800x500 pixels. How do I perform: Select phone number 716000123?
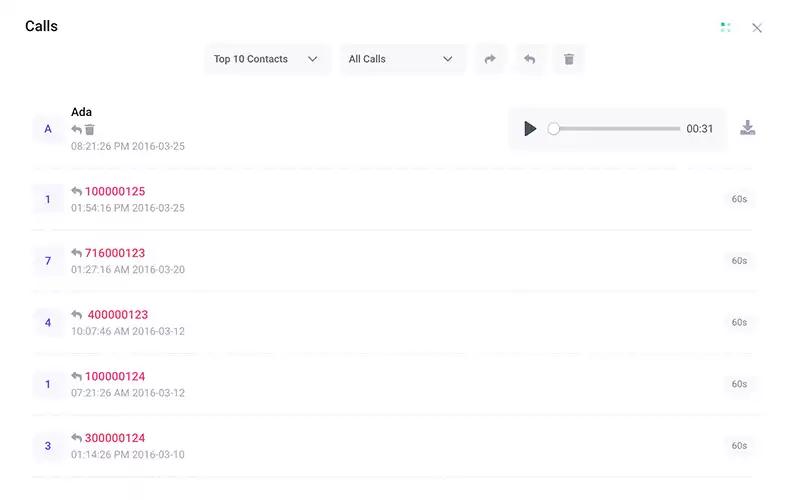click(114, 254)
